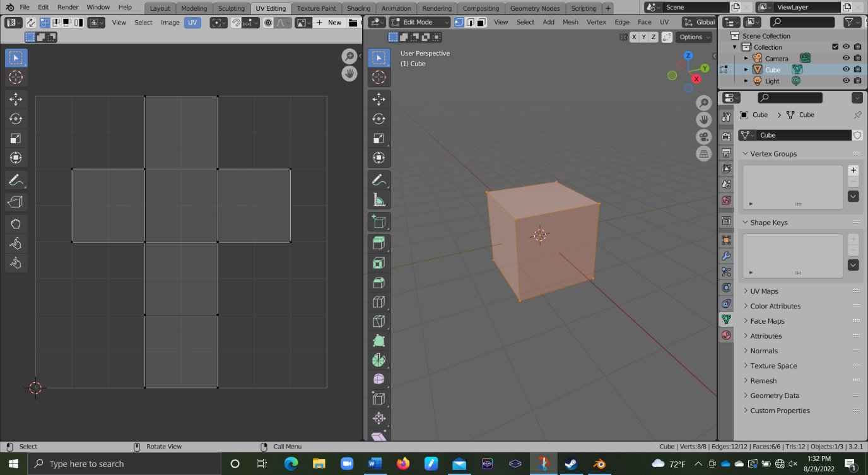Switch to the Sculpting workspace tab

tap(231, 8)
